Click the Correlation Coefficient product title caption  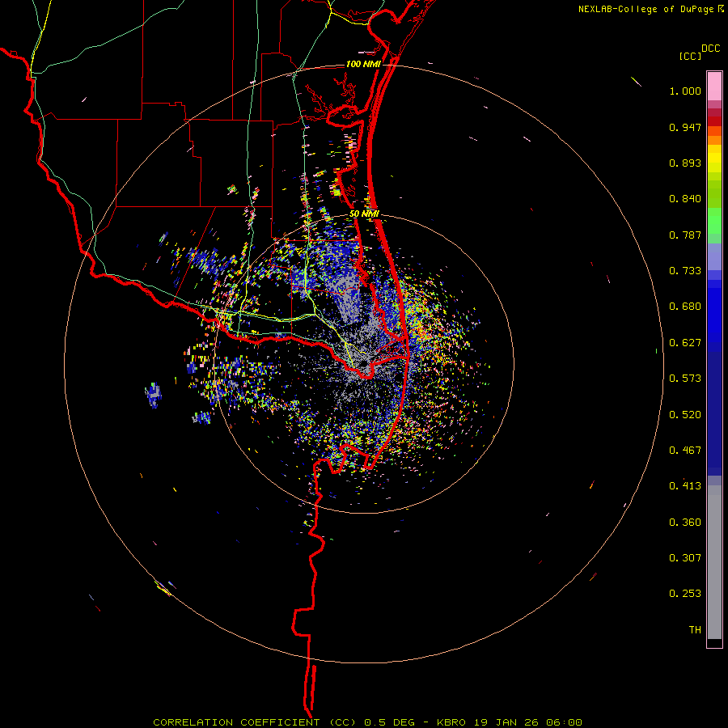[368, 722]
